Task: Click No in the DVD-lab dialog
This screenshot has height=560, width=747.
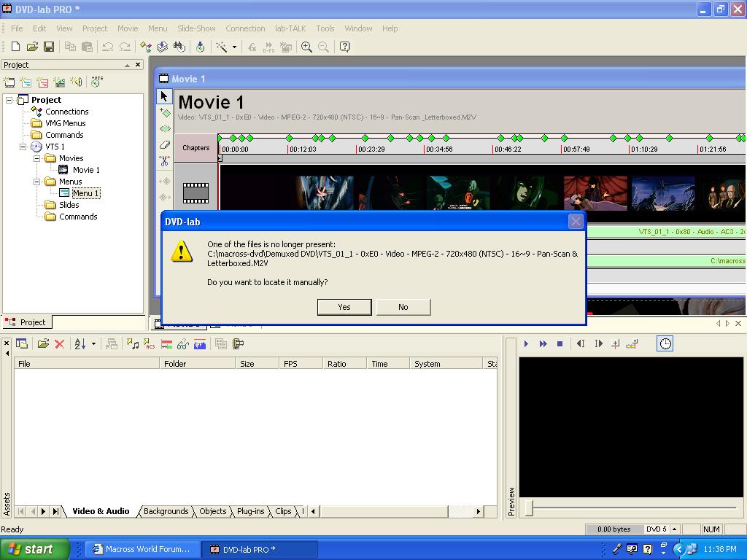Action: click(403, 307)
